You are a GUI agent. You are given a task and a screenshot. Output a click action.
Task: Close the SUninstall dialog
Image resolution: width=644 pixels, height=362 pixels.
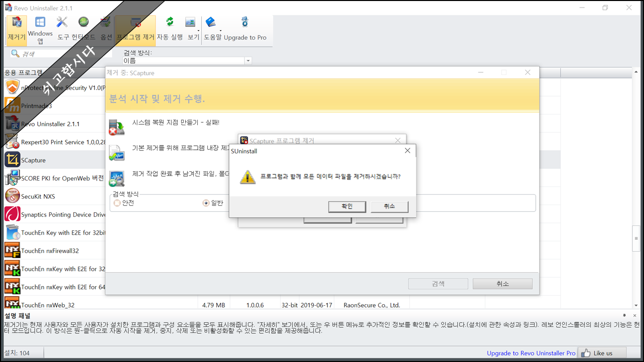408,151
